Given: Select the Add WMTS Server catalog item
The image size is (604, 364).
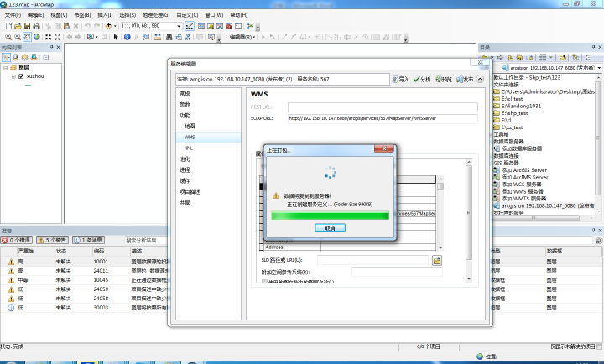Looking at the screenshot, I should click(x=520, y=199).
